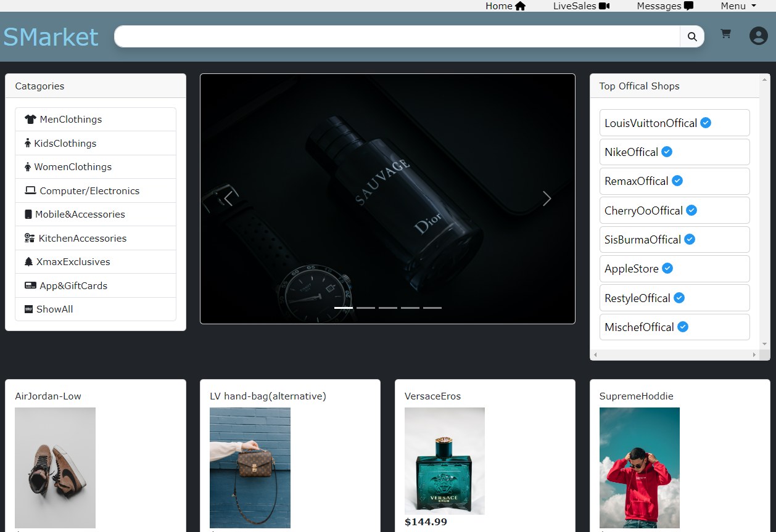The width and height of the screenshot is (776, 532).
Task: Open Messages speech bubble icon
Action: tap(688, 6)
